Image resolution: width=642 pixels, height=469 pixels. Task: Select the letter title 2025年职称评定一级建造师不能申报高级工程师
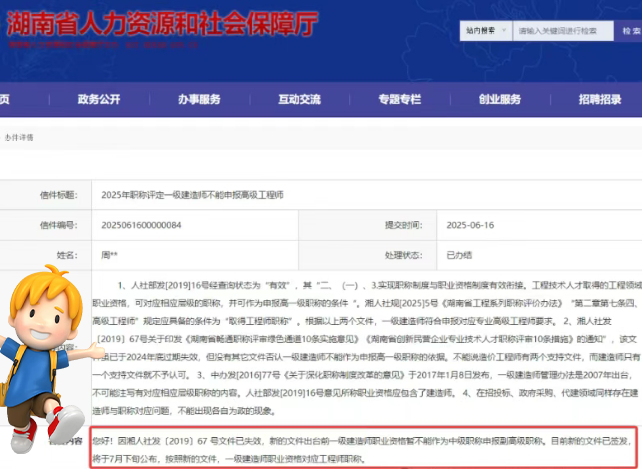click(x=192, y=195)
